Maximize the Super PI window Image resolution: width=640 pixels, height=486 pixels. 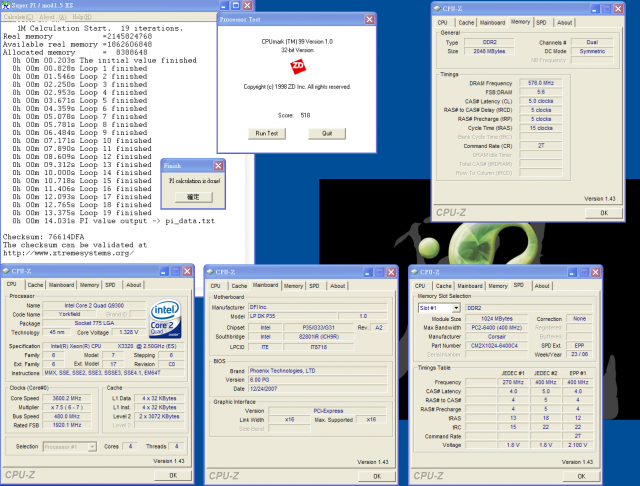236,5
